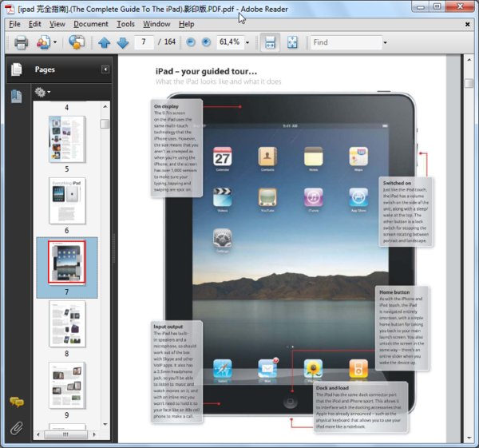The image size is (479, 448).
Task: Click the Pages panel icon in navigation pane
Action: click(x=17, y=69)
